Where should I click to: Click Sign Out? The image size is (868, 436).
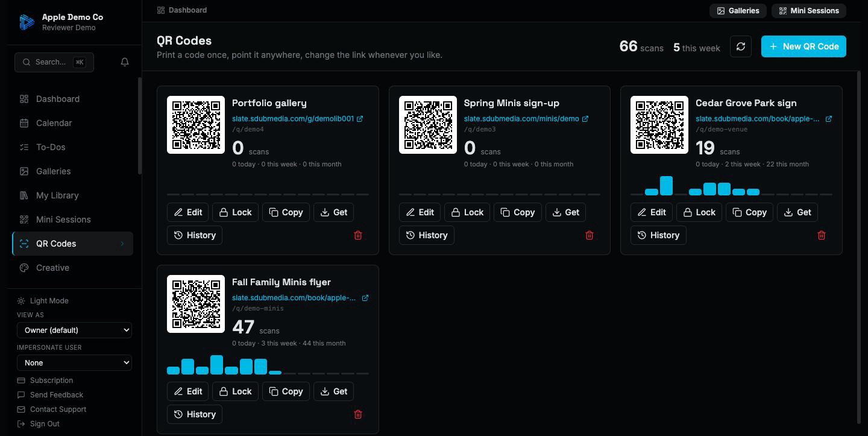38,424
